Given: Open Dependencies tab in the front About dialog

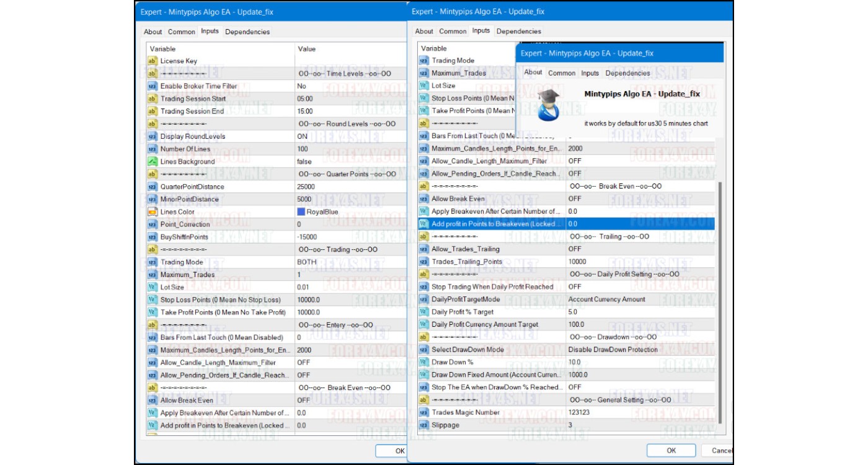Looking at the screenshot, I should click(627, 73).
